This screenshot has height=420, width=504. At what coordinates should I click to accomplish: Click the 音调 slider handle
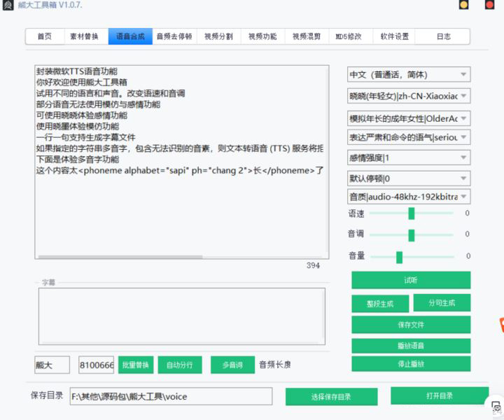click(412, 235)
